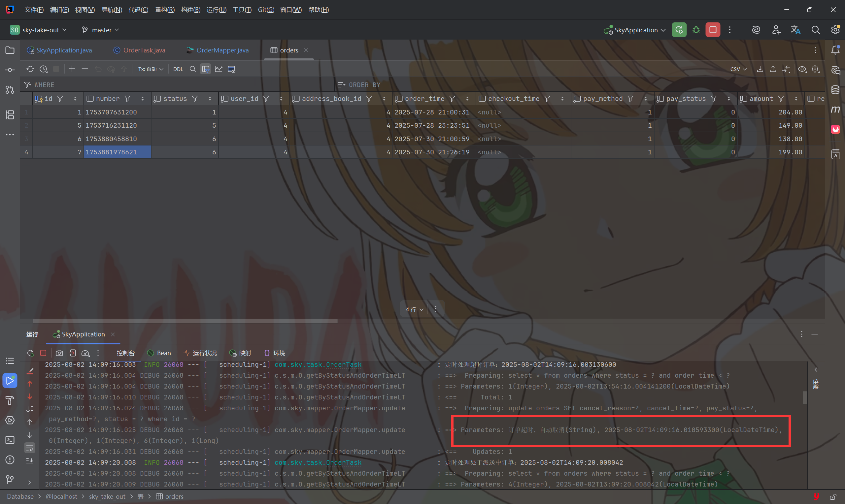This screenshot has height=504, width=845.
Task: Open the Git(G) menu
Action: [x=266, y=10]
